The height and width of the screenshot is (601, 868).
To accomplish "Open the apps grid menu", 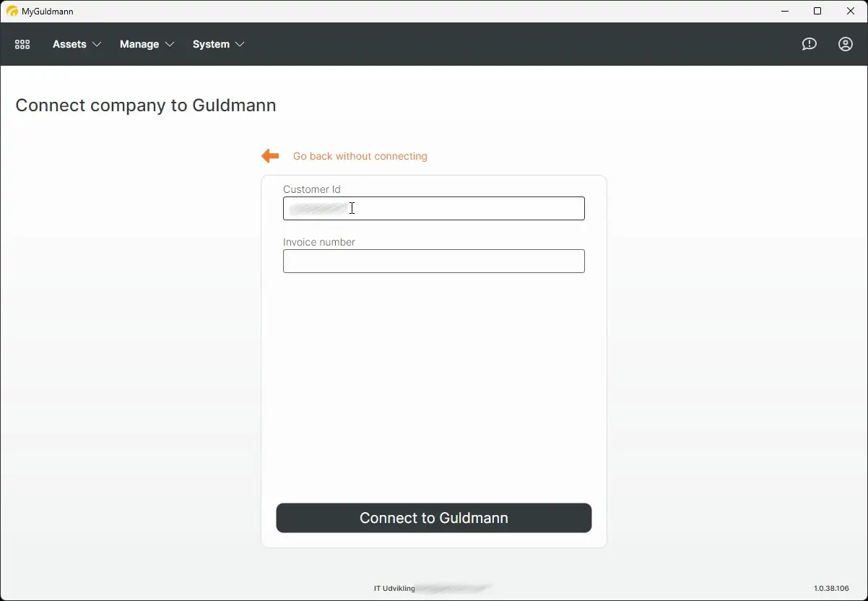I will [x=22, y=44].
